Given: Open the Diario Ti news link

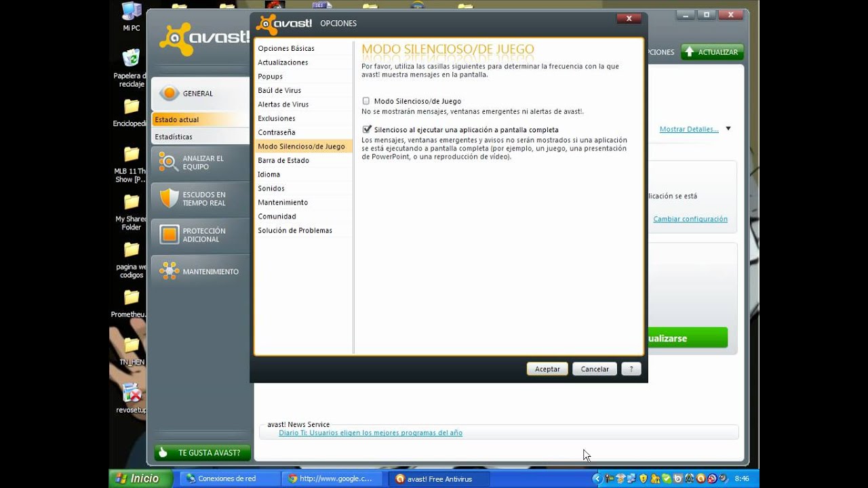Looking at the screenshot, I should (x=370, y=432).
